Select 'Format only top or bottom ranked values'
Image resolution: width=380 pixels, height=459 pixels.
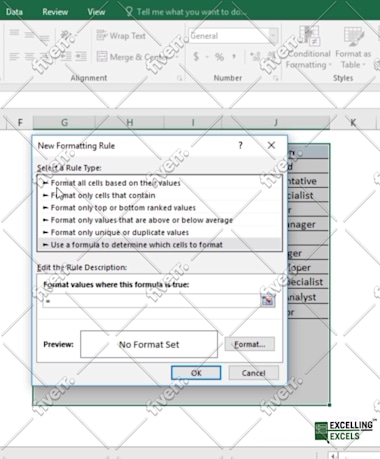(160, 207)
